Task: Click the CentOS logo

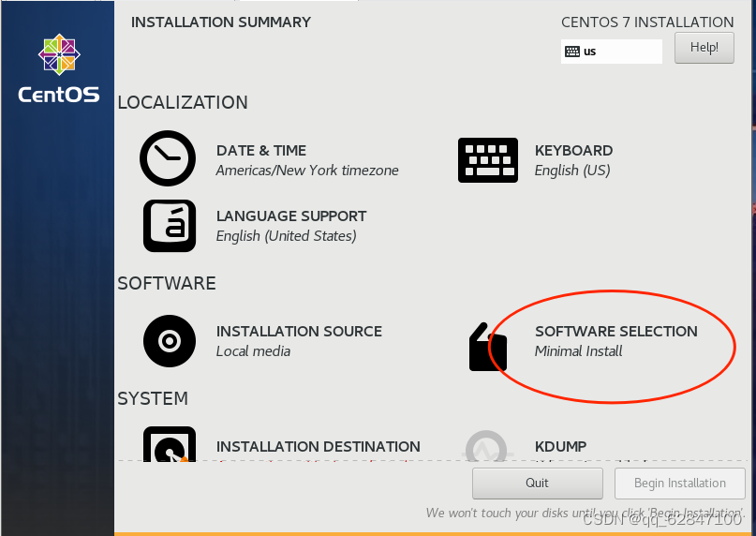Action: coord(59,68)
